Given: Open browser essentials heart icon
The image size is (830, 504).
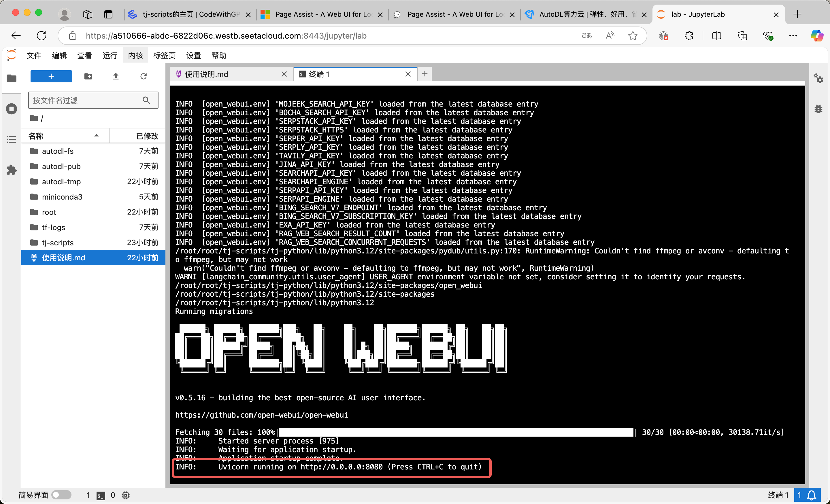Looking at the screenshot, I should (768, 36).
